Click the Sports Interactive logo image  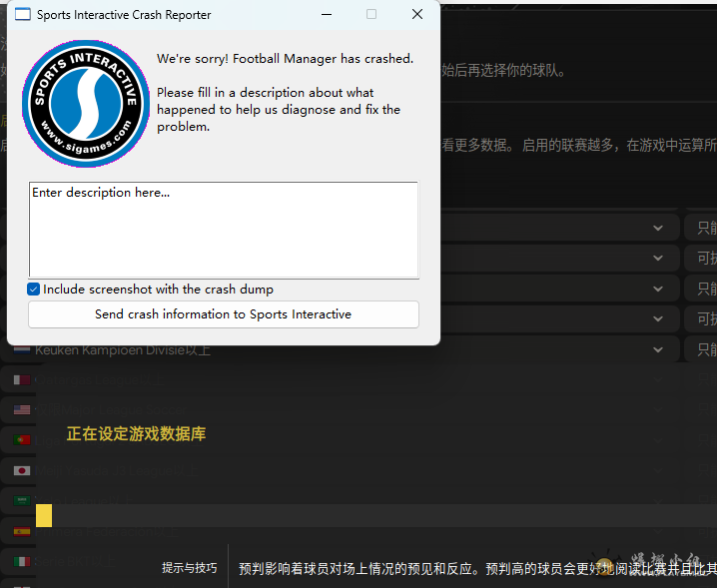click(x=86, y=104)
